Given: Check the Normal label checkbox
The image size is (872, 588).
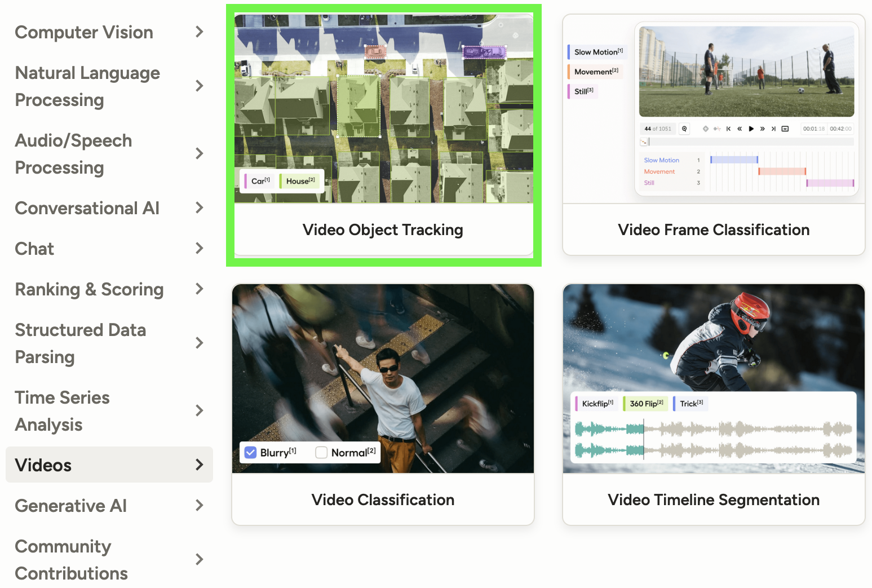Looking at the screenshot, I should 321,452.
